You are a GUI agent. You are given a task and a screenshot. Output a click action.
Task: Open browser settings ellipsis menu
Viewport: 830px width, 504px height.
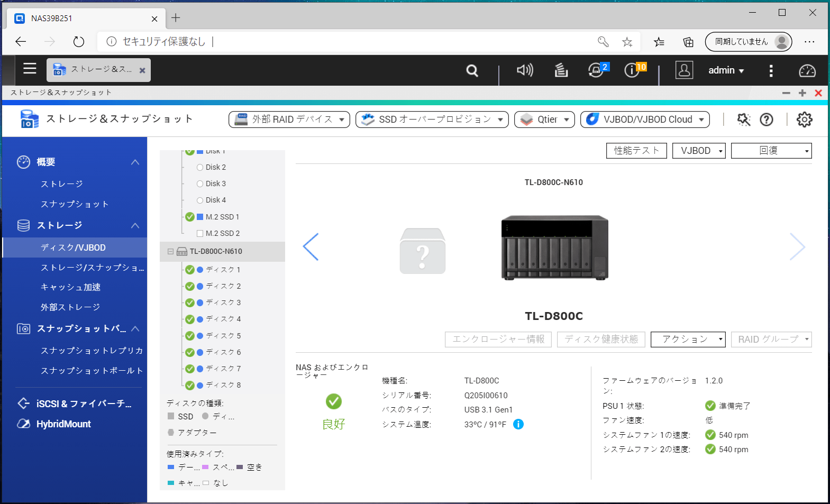(809, 42)
